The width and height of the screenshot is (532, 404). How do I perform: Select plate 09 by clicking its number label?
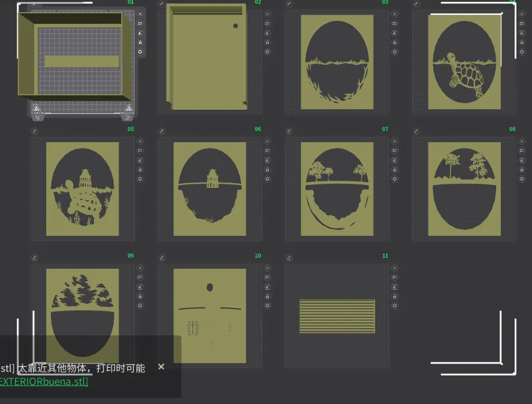point(130,256)
